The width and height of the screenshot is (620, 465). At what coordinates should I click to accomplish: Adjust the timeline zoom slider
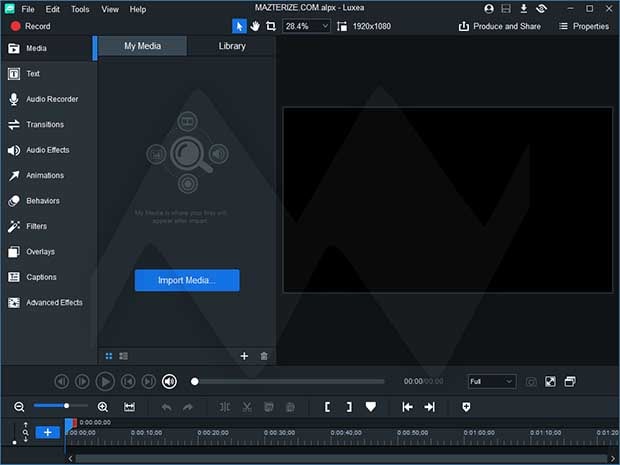(x=60, y=406)
